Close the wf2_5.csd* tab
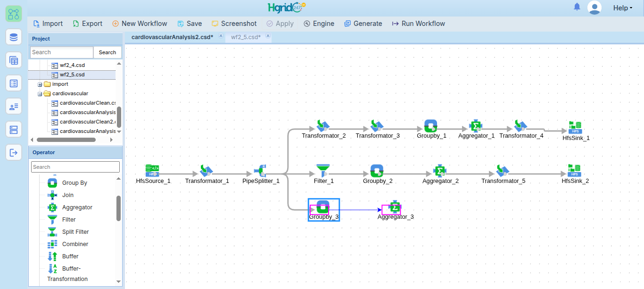The height and width of the screenshot is (289, 644). (x=268, y=36)
